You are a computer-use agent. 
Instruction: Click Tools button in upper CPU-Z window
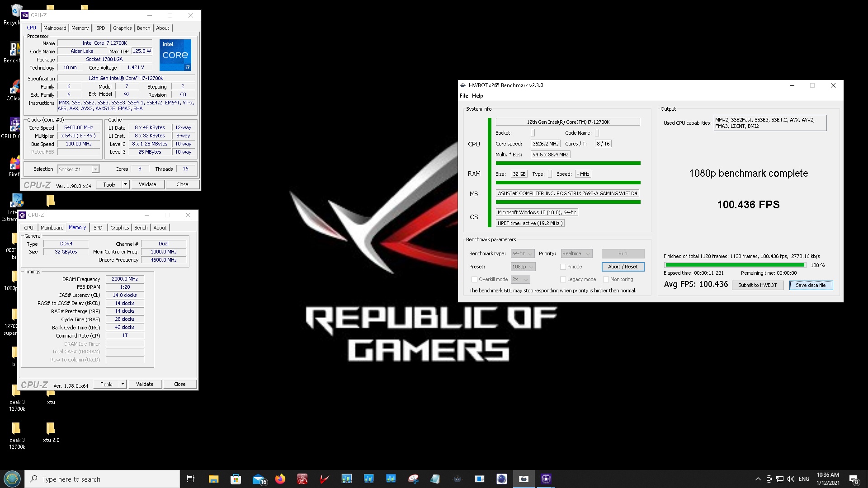tap(109, 184)
